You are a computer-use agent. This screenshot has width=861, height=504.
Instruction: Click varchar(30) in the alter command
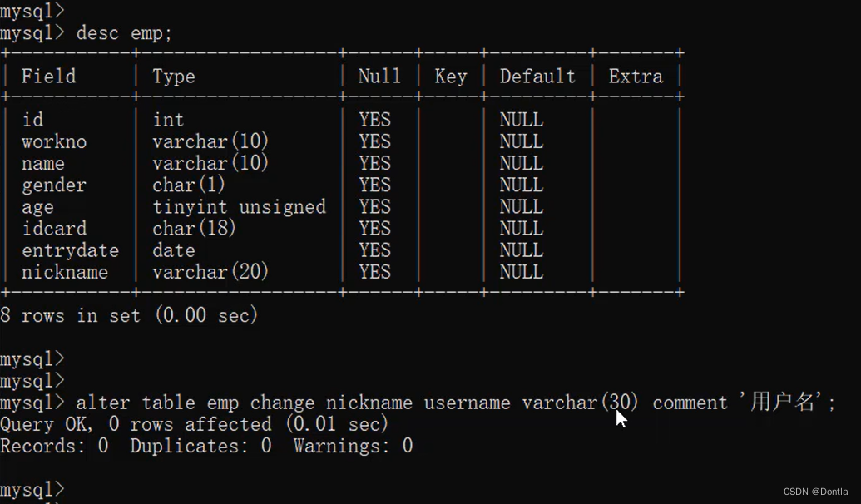(x=580, y=403)
